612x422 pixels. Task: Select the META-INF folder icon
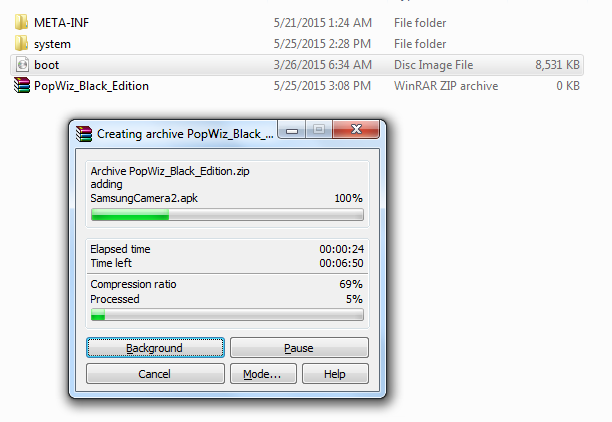(21, 22)
